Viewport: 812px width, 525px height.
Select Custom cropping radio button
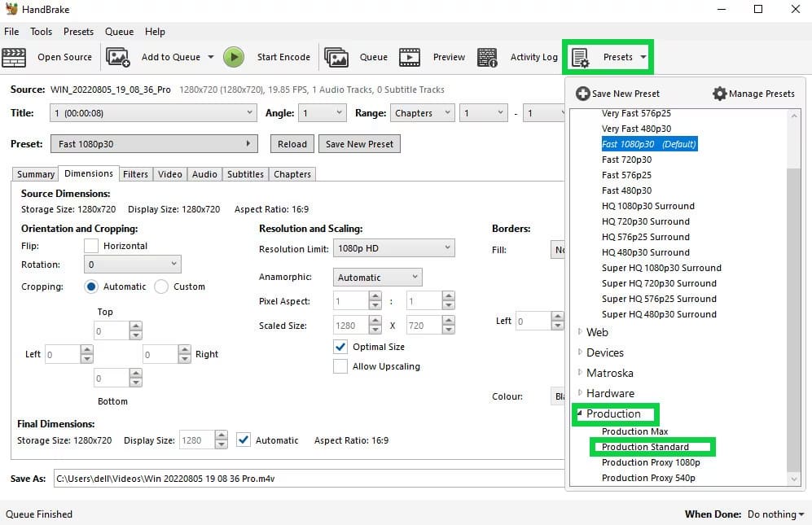pos(161,287)
